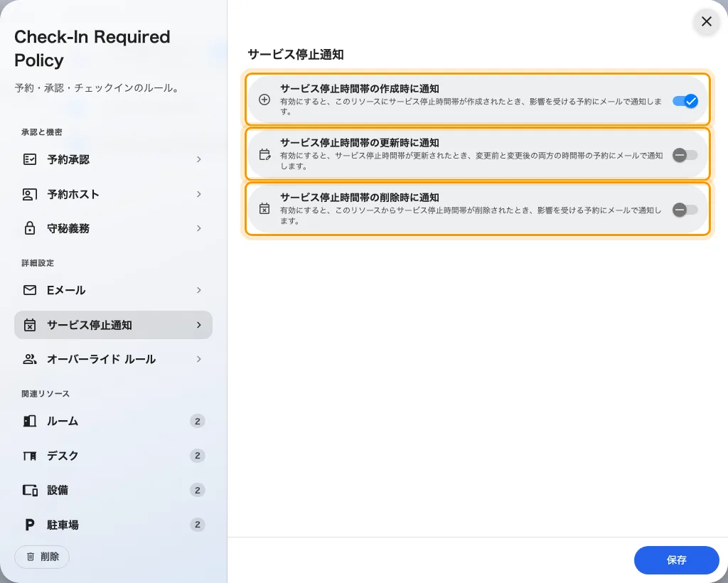Click the trash icon in 削除 button
This screenshot has height=583, width=728.
[x=31, y=557]
